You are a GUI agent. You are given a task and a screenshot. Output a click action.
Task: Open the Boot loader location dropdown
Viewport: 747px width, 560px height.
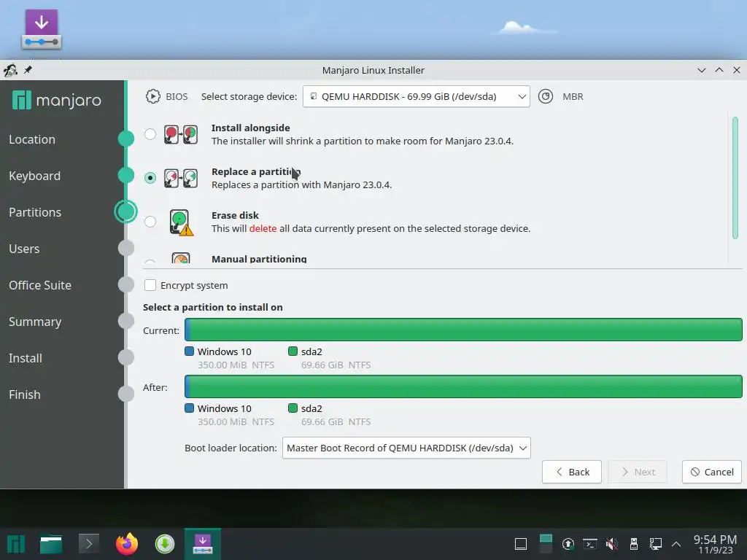pyautogui.click(x=406, y=448)
